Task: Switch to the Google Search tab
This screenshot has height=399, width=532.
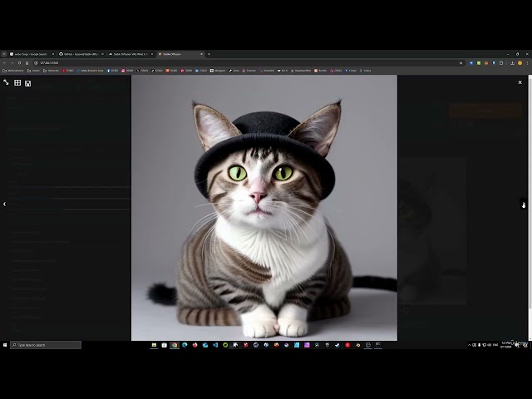Action: (x=32, y=54)
